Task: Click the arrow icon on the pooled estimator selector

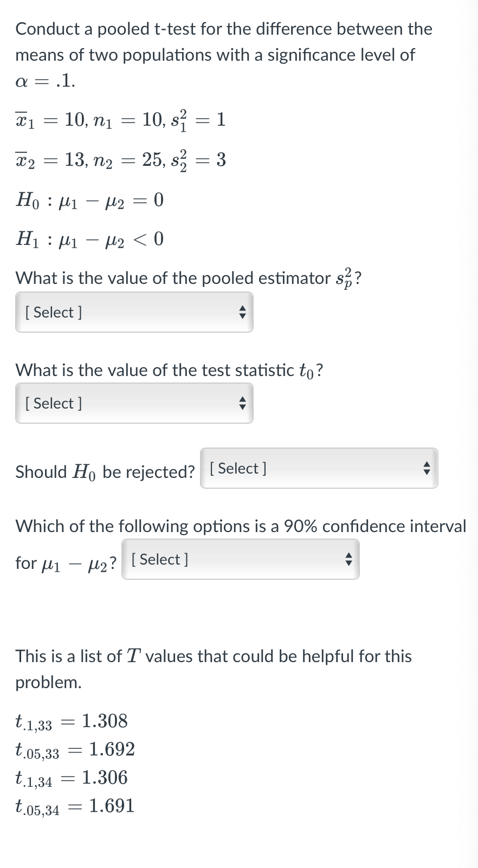Action: coord(243,312)
